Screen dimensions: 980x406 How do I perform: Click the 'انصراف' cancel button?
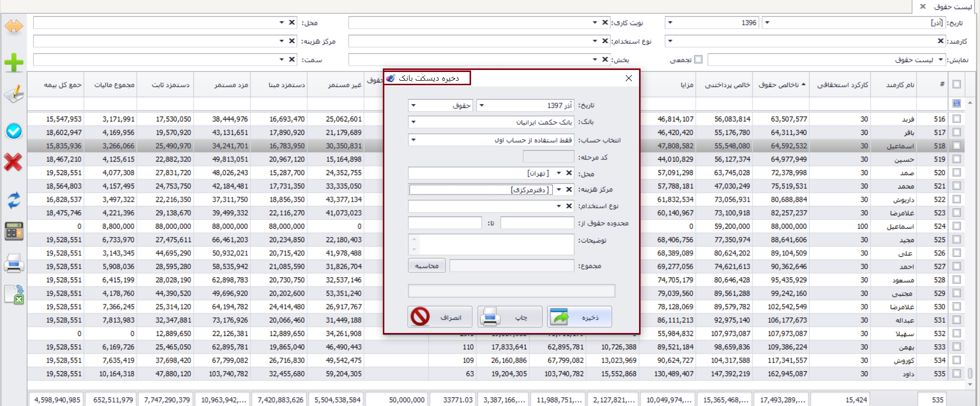pos(440,317)
